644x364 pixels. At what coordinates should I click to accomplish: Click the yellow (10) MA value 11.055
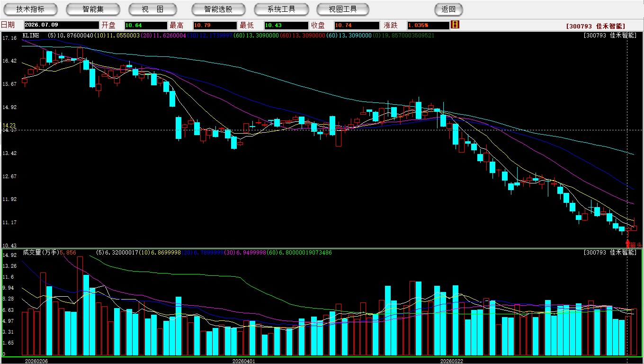tap(117, 36)
